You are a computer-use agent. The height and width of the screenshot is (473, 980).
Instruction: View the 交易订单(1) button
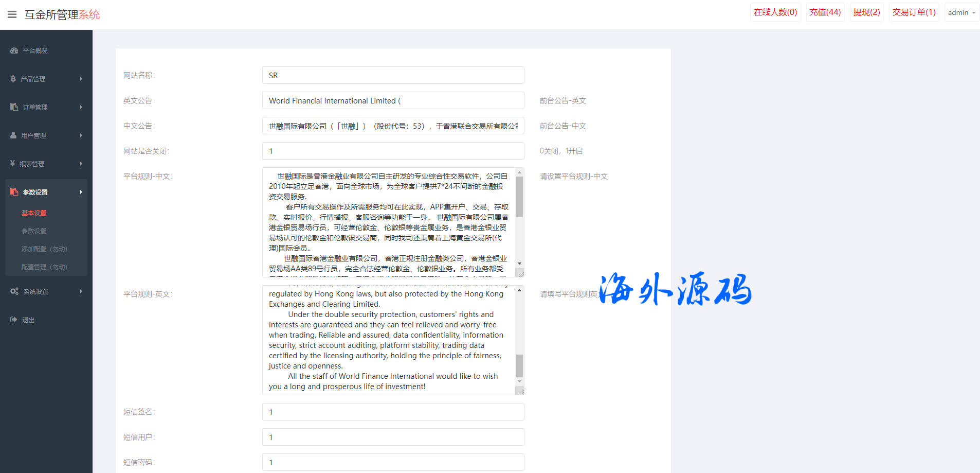coord(914,12)
